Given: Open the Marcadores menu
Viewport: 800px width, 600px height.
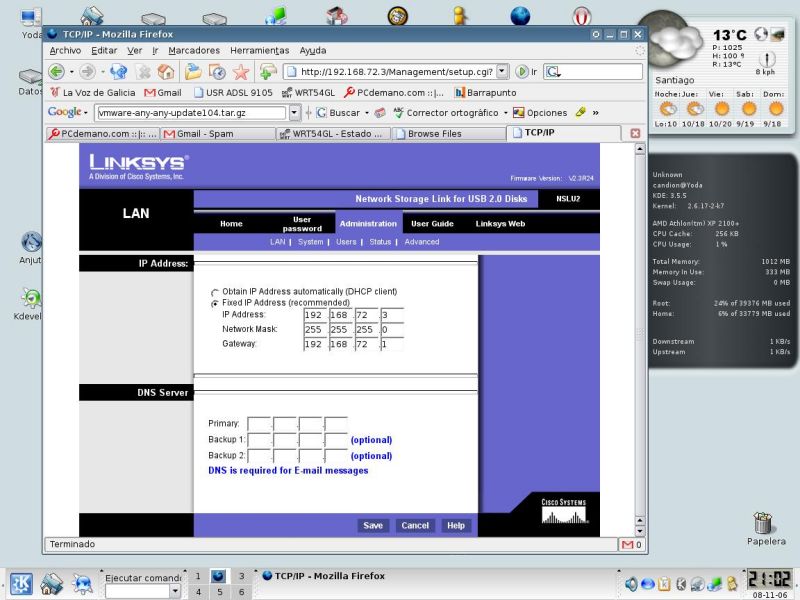Looking at the screenshot, I should coord(194,51).
